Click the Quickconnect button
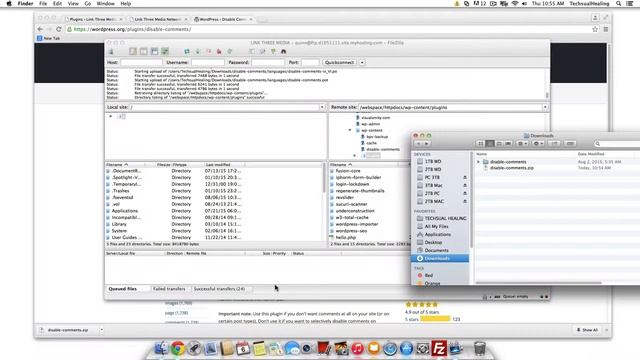Screen dimensions: 640x360 (x=340, y=62)
